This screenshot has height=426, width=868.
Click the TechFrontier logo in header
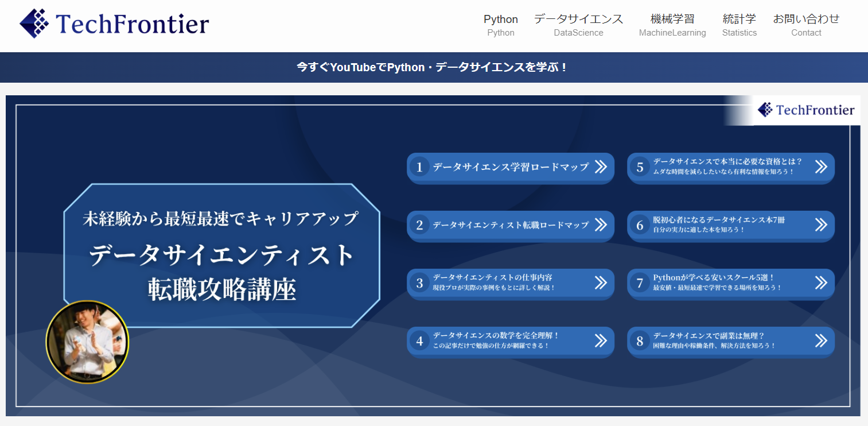[x=114, y=24]
